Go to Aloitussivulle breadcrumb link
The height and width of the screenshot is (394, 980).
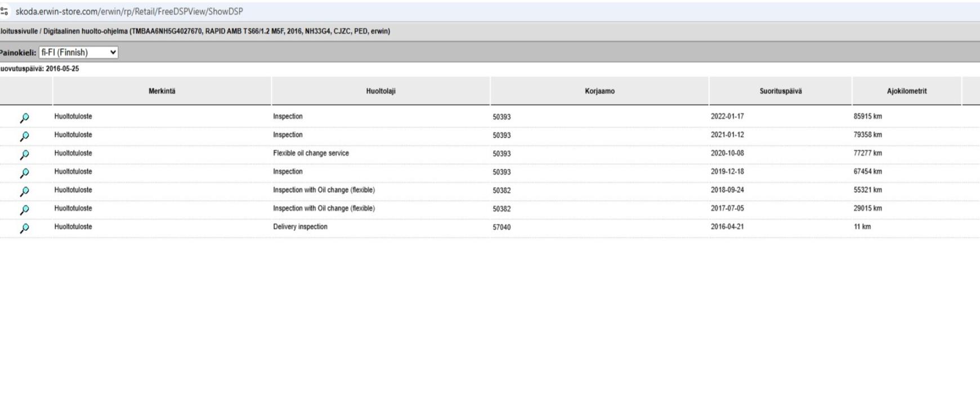pos(18,32)
